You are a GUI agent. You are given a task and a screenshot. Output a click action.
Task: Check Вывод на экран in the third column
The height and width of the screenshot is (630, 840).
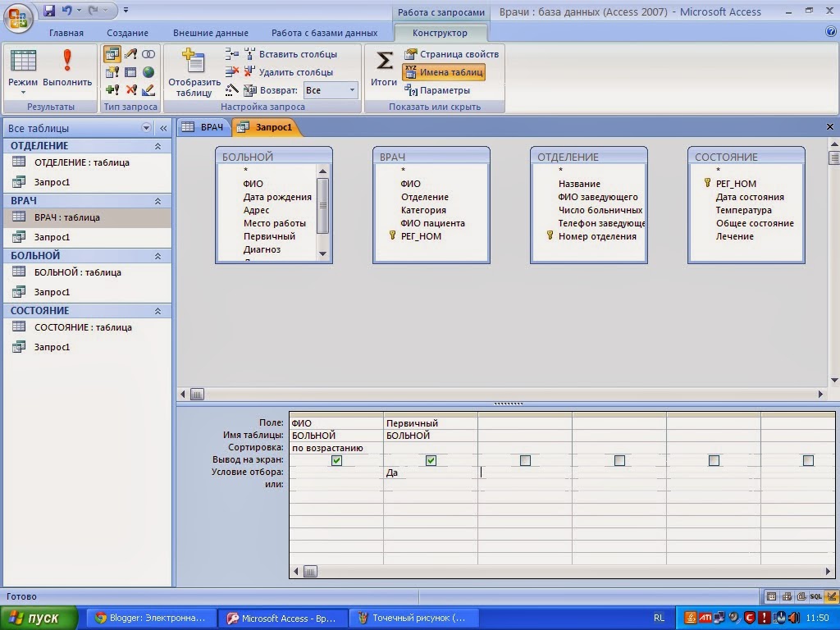(x=525, y=460)
